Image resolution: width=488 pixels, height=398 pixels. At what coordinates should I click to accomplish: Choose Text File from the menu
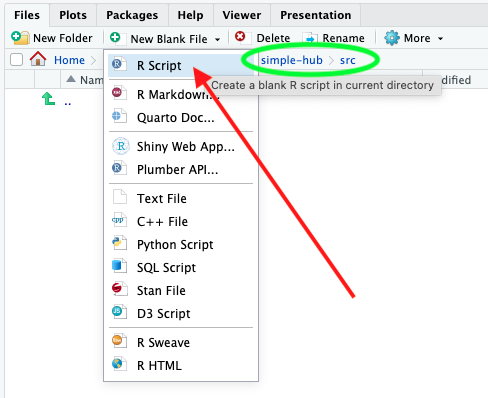(x=181, y=199)
